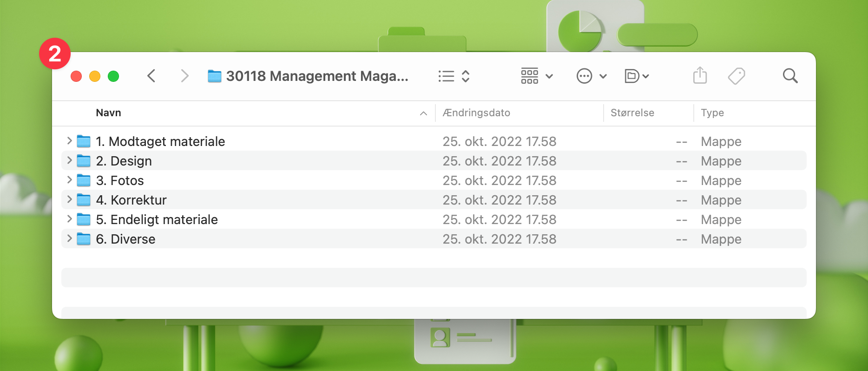Sort by the Størrelse column header
868x371 pixels.
(632, 113)
